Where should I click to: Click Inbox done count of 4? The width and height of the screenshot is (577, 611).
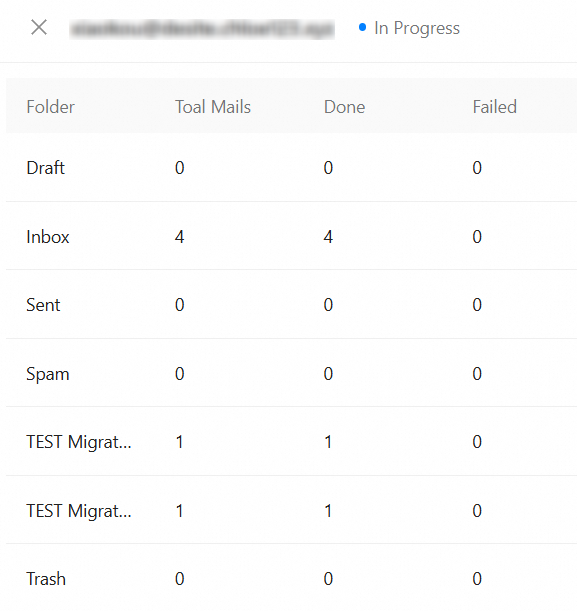[328, 237]
